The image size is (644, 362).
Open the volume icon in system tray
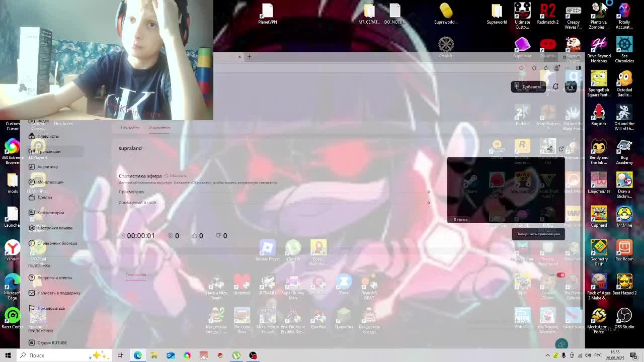pyautogui.click(x=588, y=355)
